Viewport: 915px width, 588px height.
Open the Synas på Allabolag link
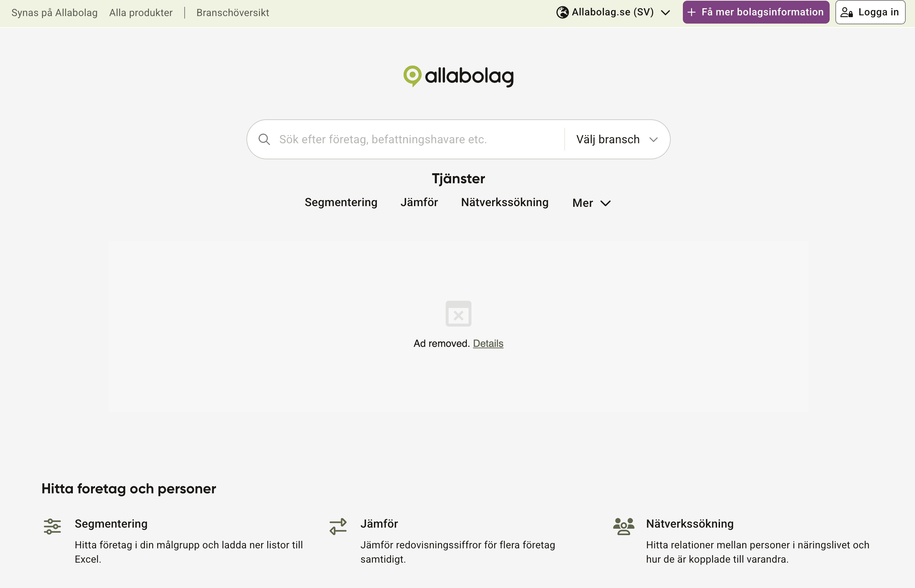pos(55,13)
